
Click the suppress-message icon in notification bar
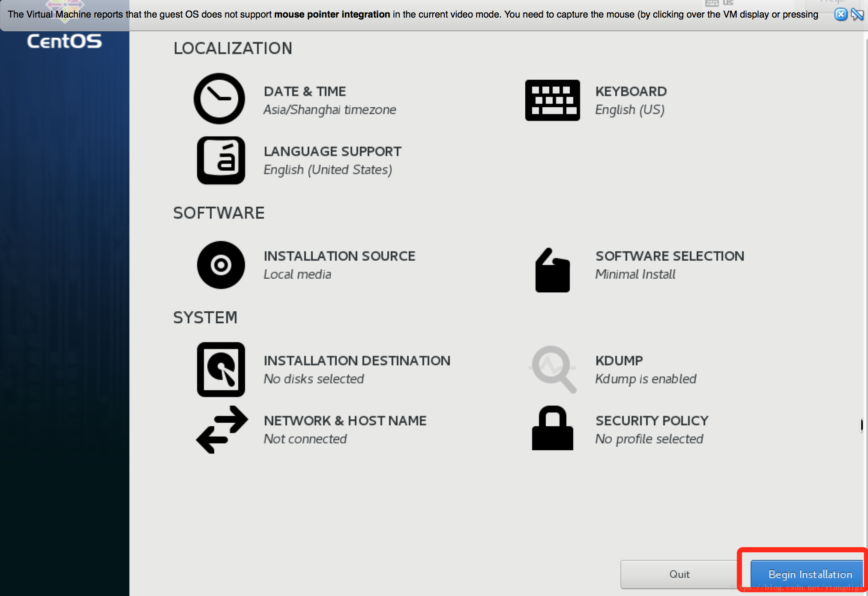tap(857, 15)
